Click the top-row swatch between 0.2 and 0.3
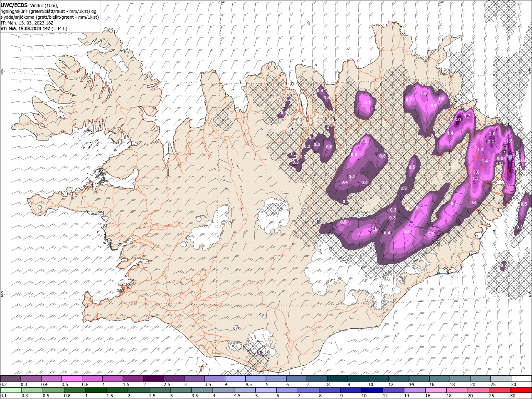The width and height of the screenshot is (532, 399). pos(11,379)
